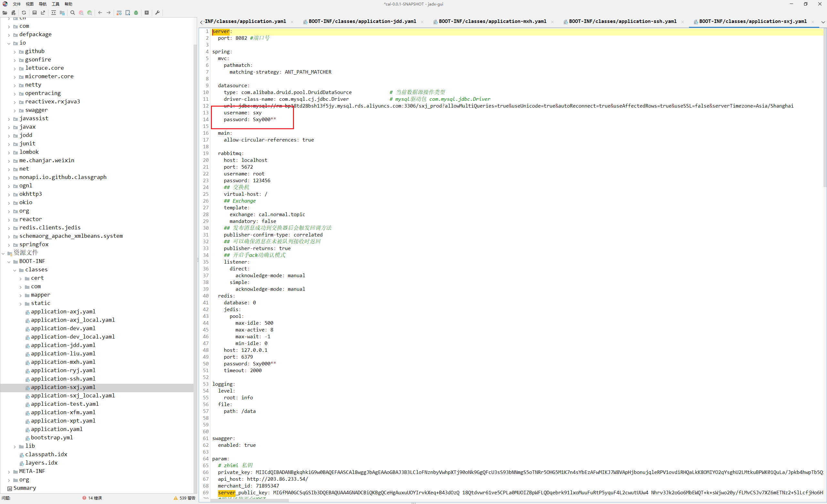
Task: Navigate back with the left arrow
Action: 100,13
